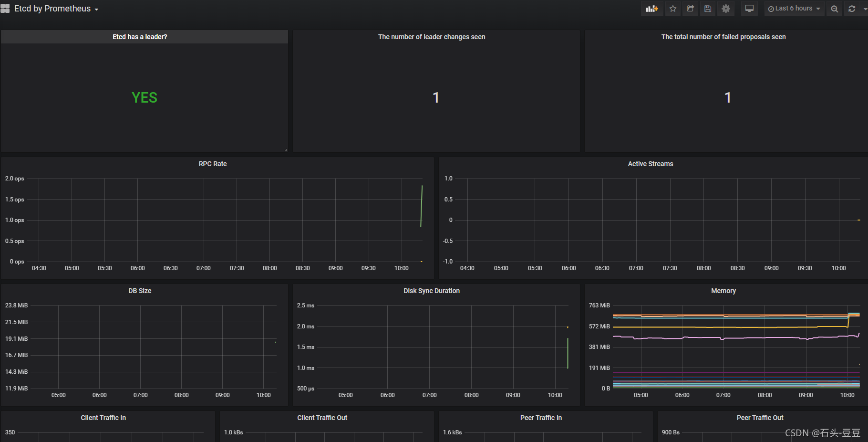This screenshot has height=442, width=868.
Task: Click the 763 MiB Memory axis label
Action: click(599, 305)
